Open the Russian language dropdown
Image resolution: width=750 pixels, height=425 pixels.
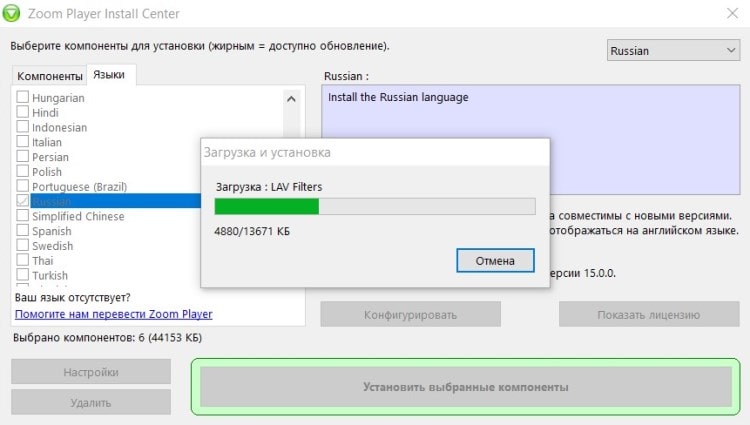673,50
